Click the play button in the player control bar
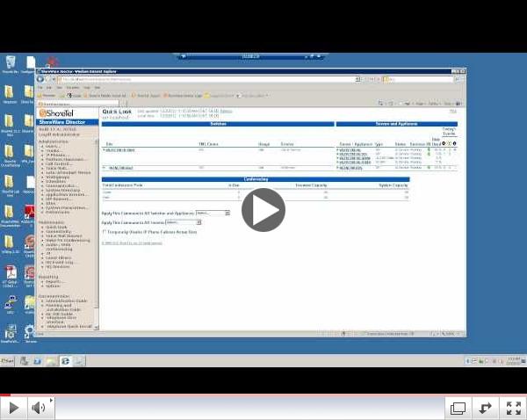Viewport: 527px width, 420px height. 13,408
